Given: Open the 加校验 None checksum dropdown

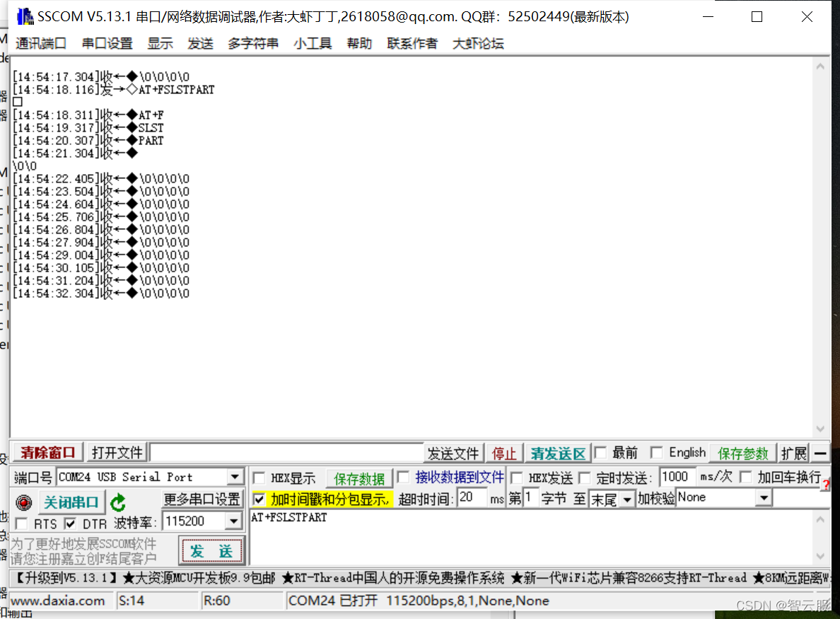Looking at the screenshot, I should coord(764,498).
